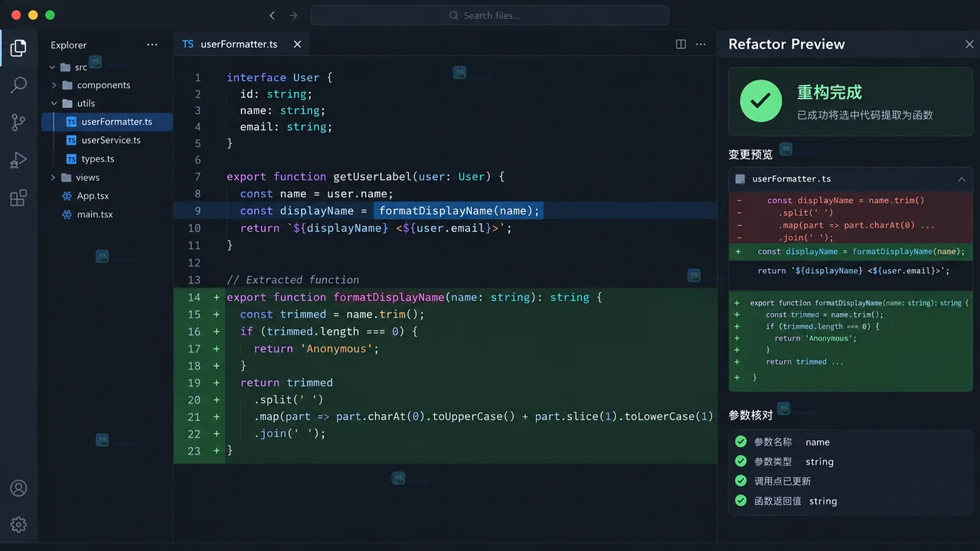Open the Explorer files view
This screenshot has width=980, height=551.
tap(18, 49)
